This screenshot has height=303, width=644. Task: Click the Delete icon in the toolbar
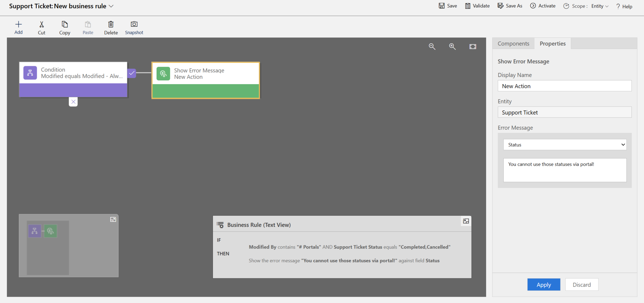click(110, 27)
